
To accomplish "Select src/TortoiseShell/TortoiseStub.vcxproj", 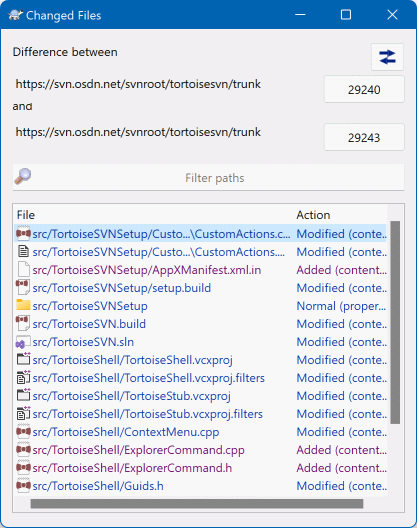I will click(131, 396).
